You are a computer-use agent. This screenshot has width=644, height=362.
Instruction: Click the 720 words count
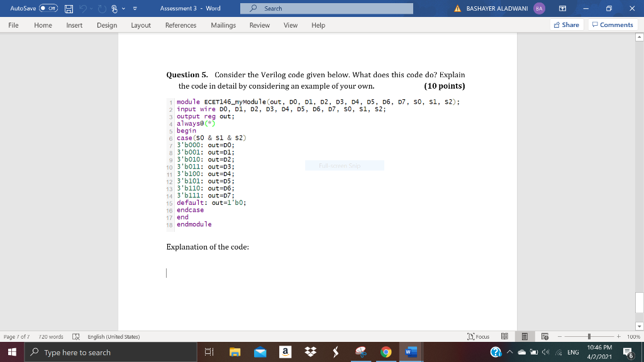click(51, 337)
